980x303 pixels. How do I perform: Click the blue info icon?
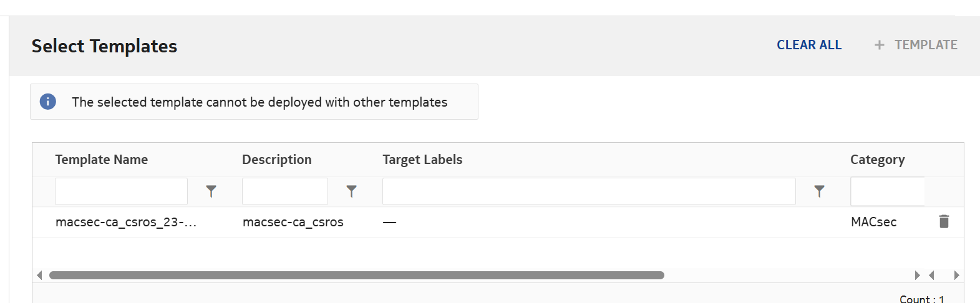pos(48,102)
